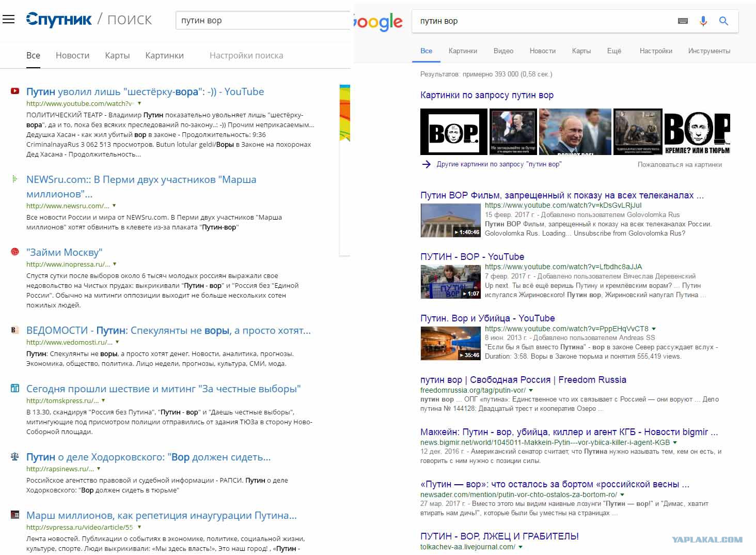Image resolution: width=756 pixels, height=555 pixels.
Task: Click the Google microphone voice search icon
Action: (x=703, y=21)
